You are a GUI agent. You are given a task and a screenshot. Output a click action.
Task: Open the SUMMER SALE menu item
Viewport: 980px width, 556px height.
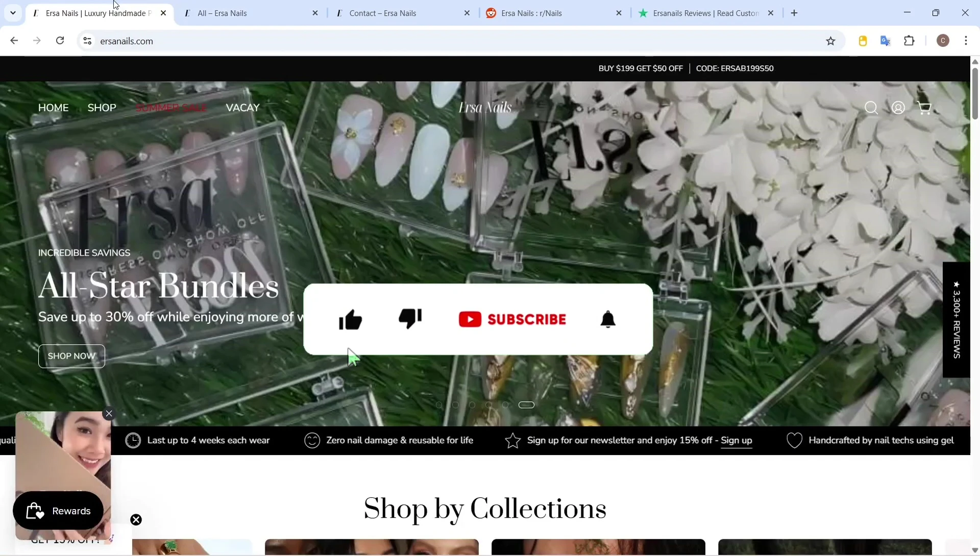coord(171,108)
